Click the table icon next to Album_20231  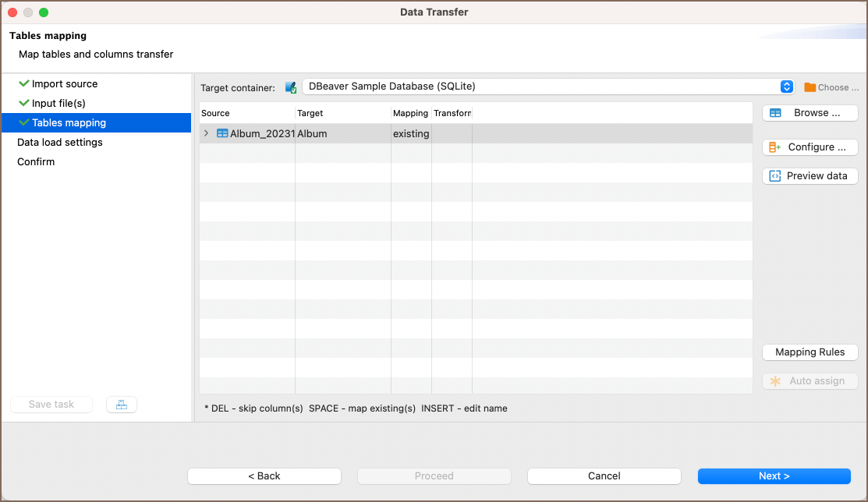[x=222, y=133]
